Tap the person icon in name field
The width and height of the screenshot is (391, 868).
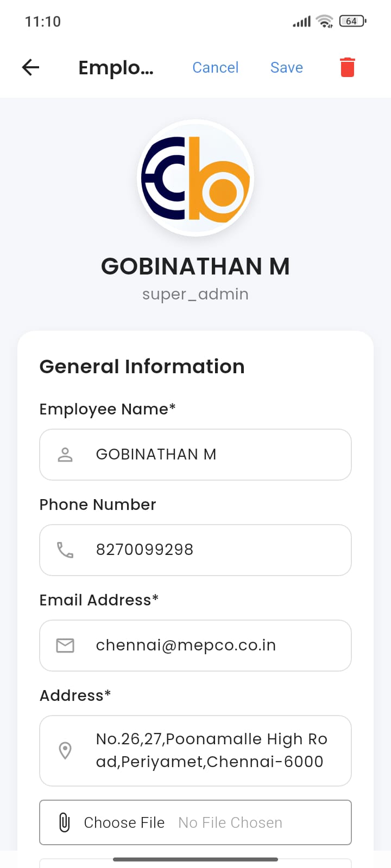click(65, 455)
